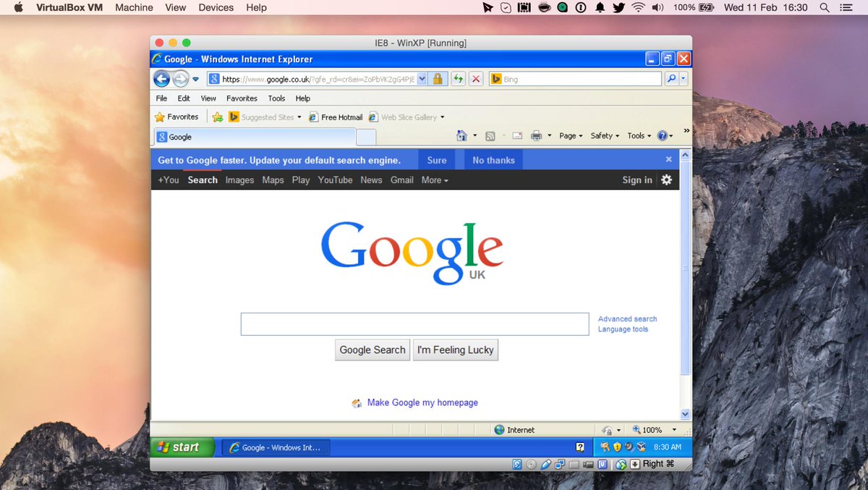Click I'm Feeling Lucky button
Screen dimensions: 868x490
tap(456, 350)
